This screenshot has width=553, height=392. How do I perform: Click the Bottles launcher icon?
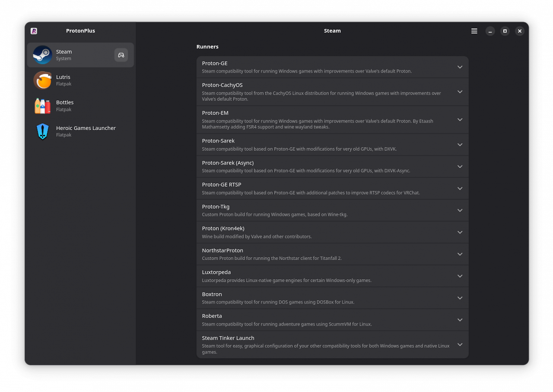tap(43, 106)
